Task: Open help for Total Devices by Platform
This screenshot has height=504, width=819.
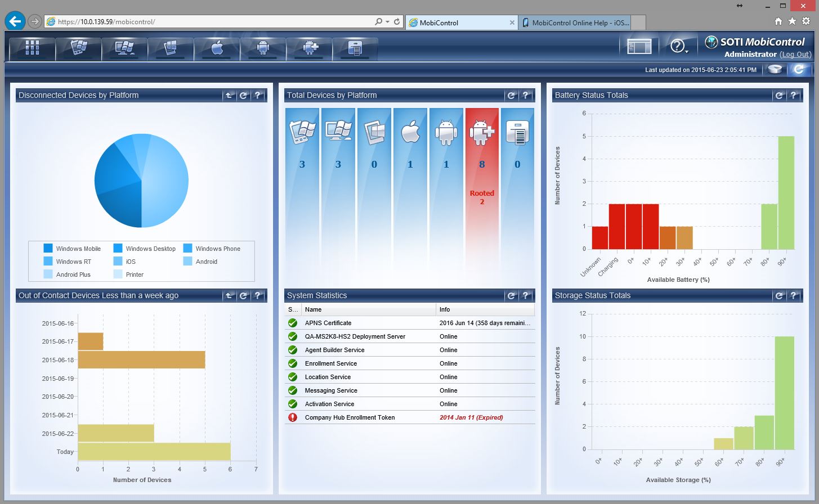Action: [526, 95]
